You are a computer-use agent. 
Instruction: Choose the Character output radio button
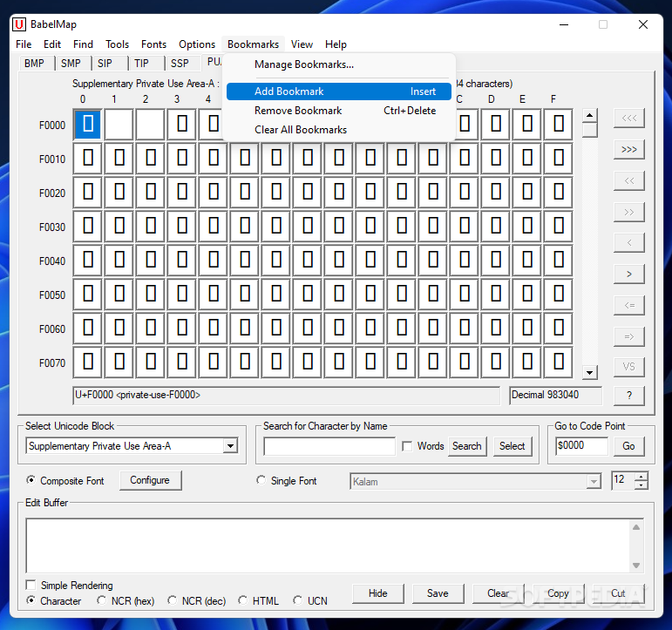pos(31,600)
